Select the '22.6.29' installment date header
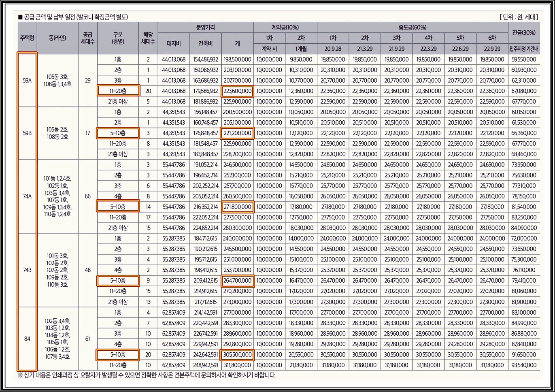This screenshot has height=392, width=555. pos(460,49)
